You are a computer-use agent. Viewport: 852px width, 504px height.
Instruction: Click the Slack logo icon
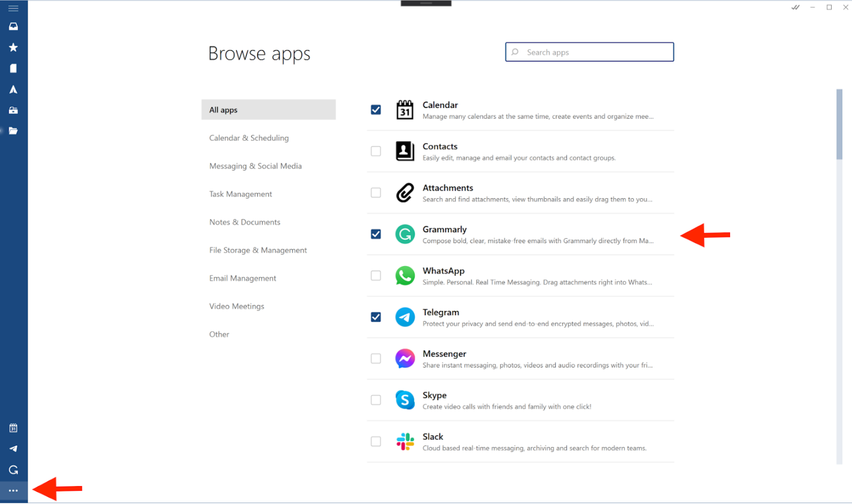click(x=405, y=442)
